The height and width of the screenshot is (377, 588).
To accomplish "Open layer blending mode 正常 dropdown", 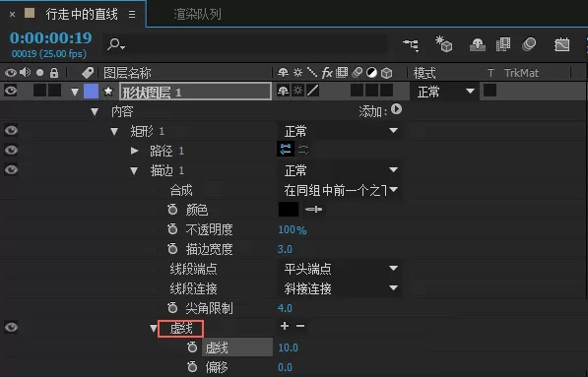I will pyautogui.click(x=445, y=92).
